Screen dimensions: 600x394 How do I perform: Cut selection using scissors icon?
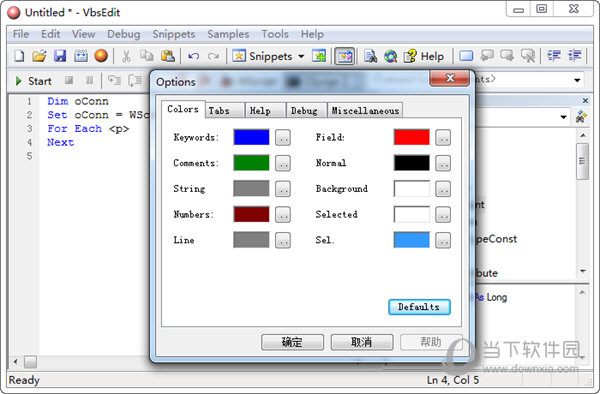[x=126, y=56]
